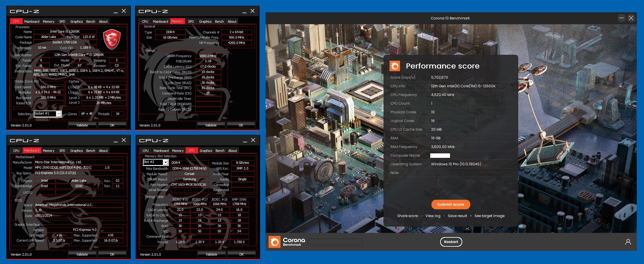Click the orange Submit score button
This screenshot has height=264, width=644.
[451, 205]
